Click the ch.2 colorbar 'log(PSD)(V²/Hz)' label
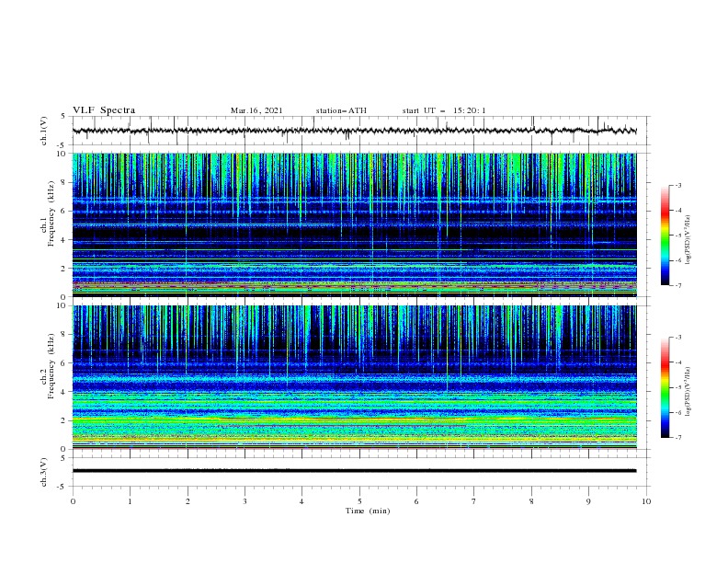728x563 pixels. pos(688,392)
